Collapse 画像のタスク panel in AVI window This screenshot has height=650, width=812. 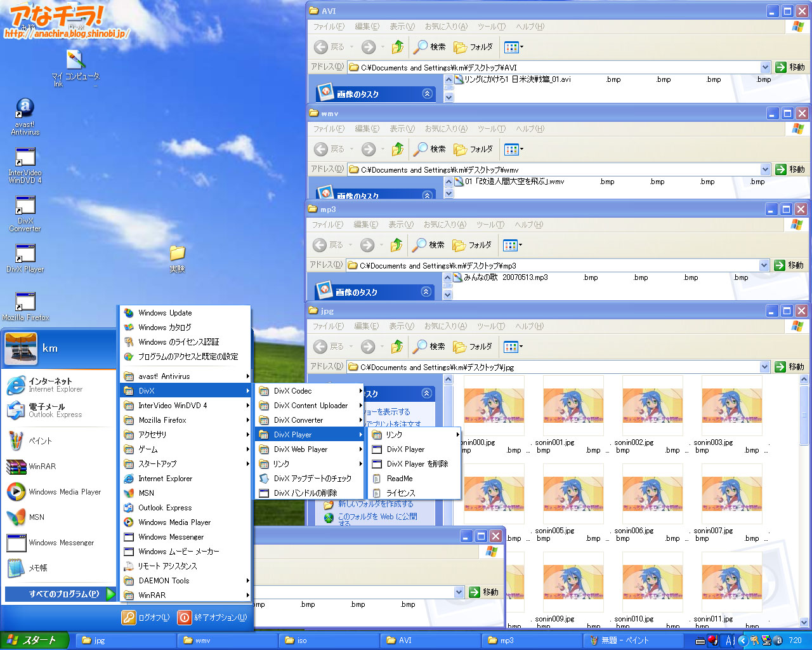pos(428,94)
